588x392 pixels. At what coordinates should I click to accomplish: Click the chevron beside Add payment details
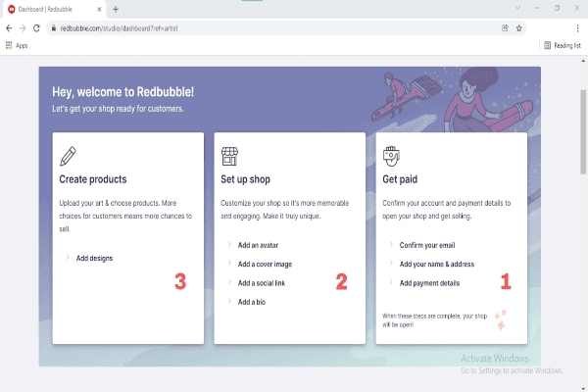coord(391,281)
